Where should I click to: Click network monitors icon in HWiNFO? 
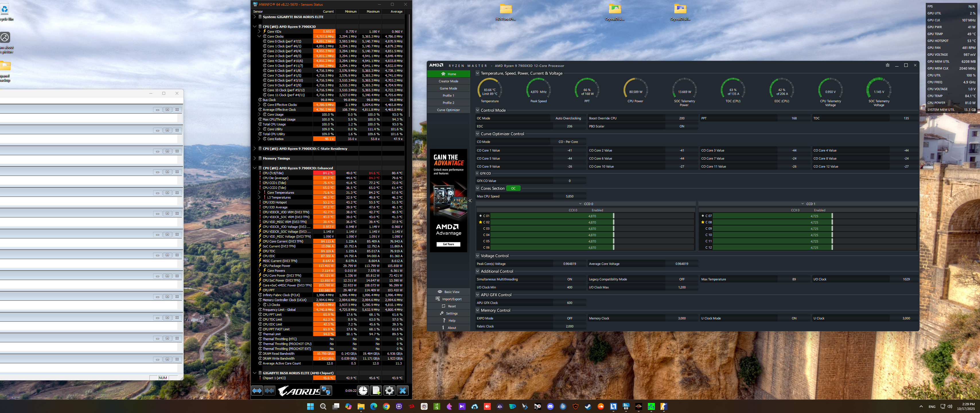point(326,391)
